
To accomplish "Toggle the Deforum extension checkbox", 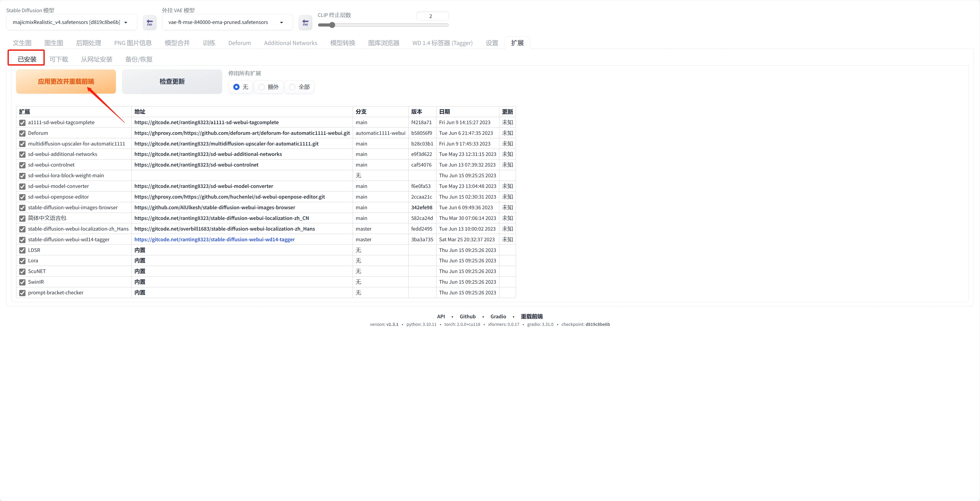I will [22, 133].
